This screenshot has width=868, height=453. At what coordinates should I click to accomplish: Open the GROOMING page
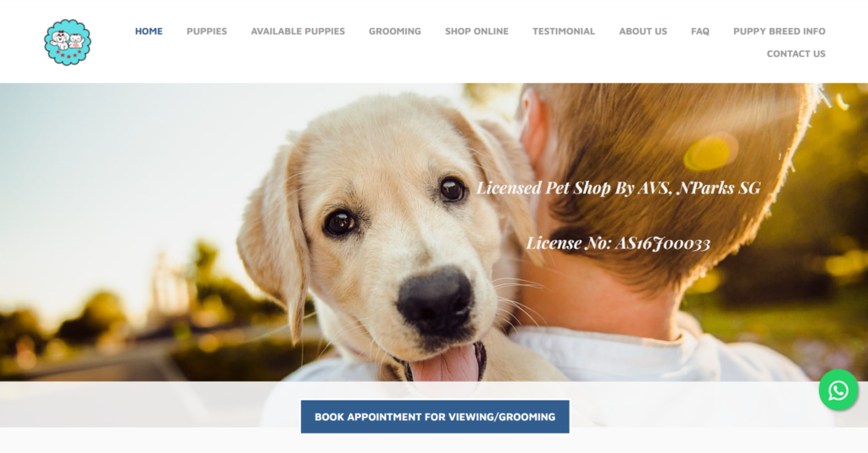coord(395,31)
